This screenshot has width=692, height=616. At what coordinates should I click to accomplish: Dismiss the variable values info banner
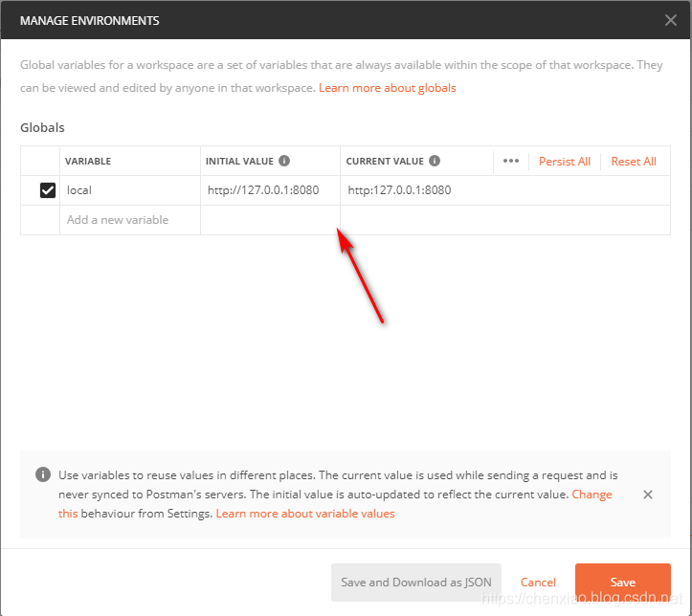click(647, 495)
